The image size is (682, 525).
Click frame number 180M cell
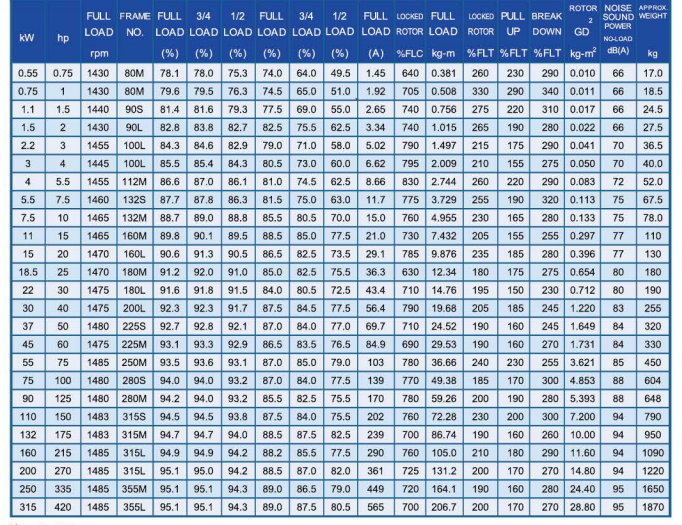(x=134, y=272)
